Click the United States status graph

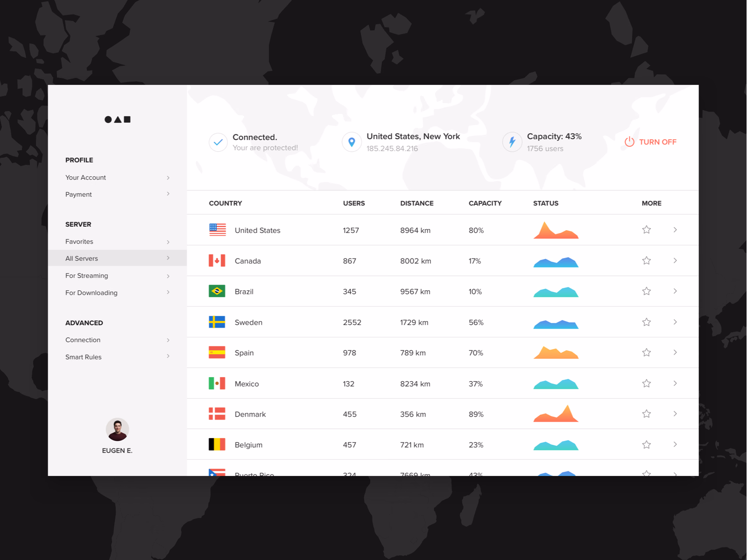[x=556, y=230]
